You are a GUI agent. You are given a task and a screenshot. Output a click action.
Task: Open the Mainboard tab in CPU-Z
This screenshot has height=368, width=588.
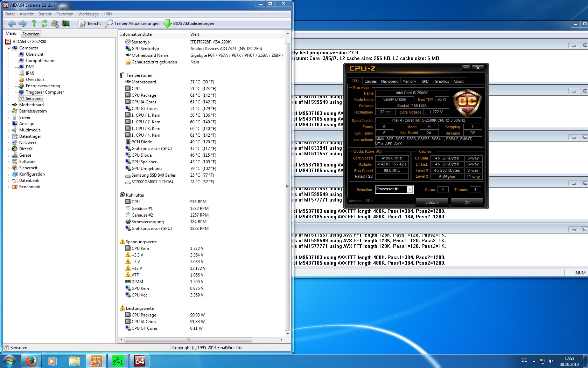point(390,81)
